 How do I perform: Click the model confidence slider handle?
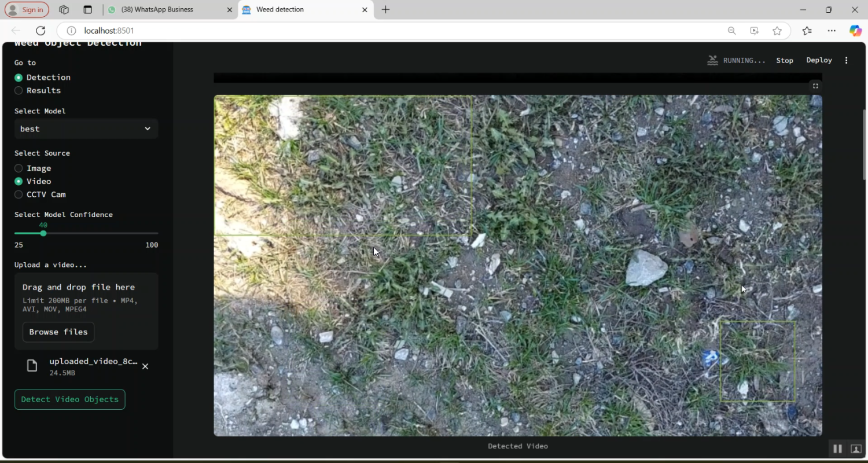coord(43,233)
